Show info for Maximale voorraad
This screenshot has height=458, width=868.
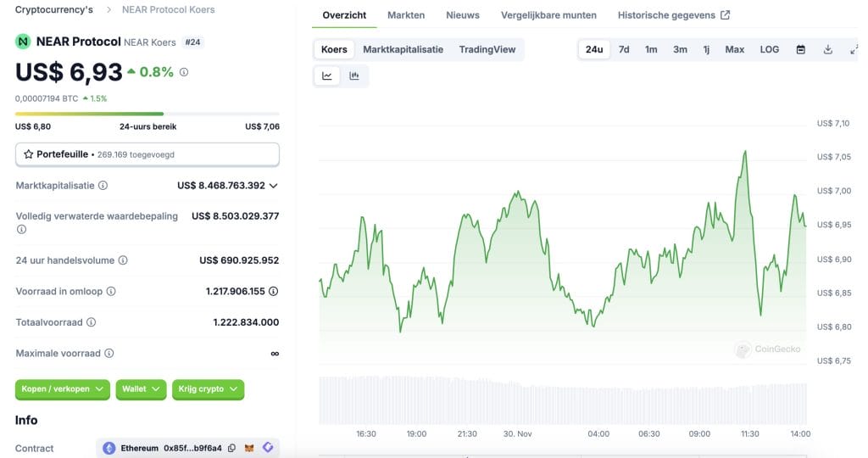click(109, 354)
